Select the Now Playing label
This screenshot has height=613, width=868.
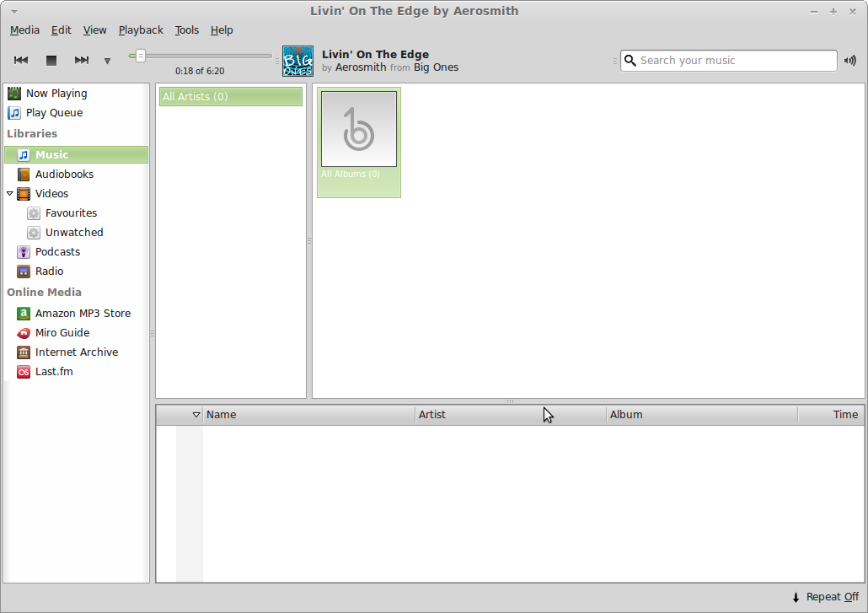pyautogui.click(x=56, y=94)
